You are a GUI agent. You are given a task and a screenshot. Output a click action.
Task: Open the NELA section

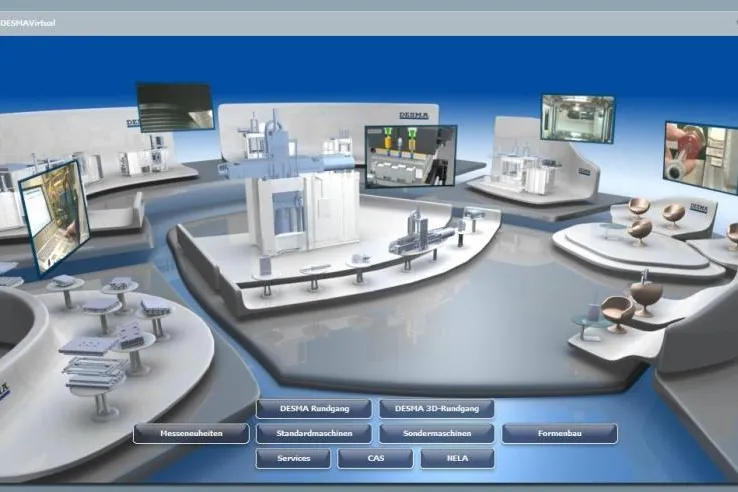click(457, 458)
